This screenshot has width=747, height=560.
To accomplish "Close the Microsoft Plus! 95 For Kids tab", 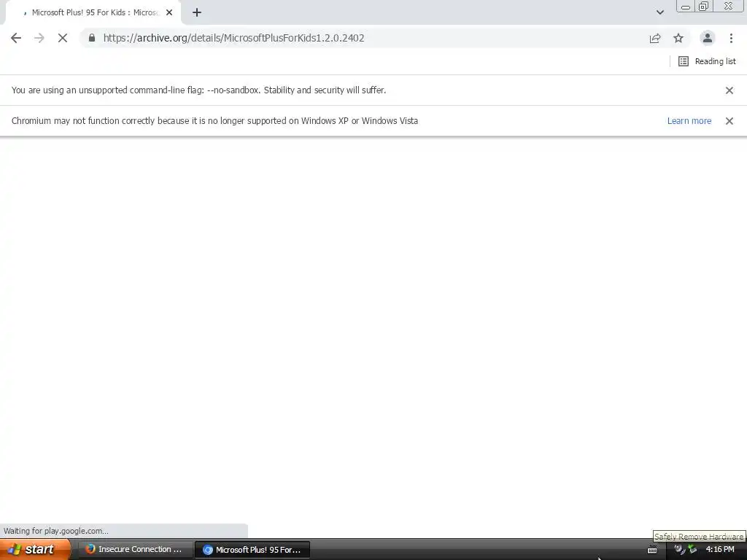I will [x=169, y=13].
